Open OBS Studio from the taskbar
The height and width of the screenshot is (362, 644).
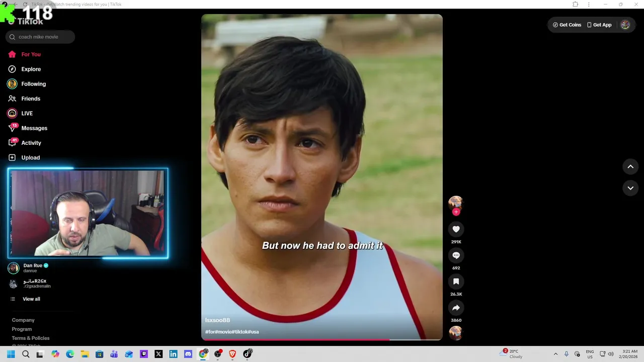(x=218, y=354)
